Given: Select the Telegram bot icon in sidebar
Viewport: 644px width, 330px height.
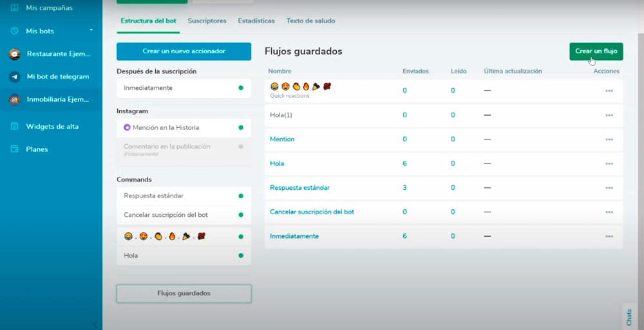Looking at the screenshot, I should pyautogui.click(x=14, y=77).
